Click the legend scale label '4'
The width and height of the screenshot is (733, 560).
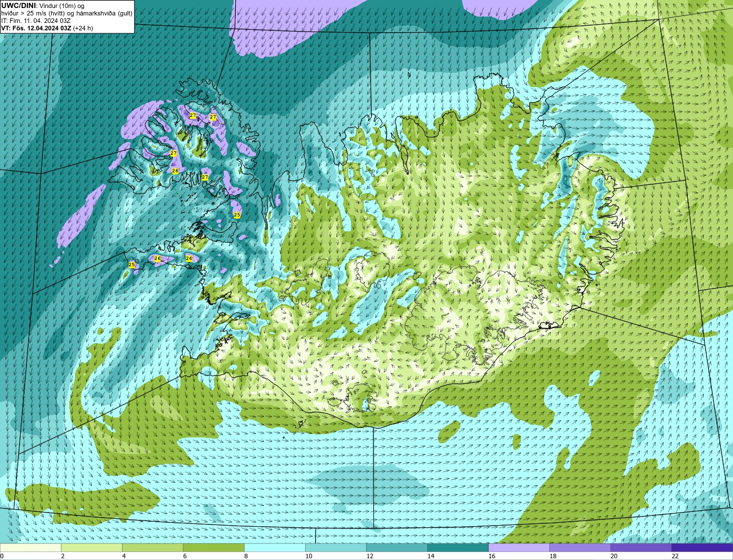[124, 556]
